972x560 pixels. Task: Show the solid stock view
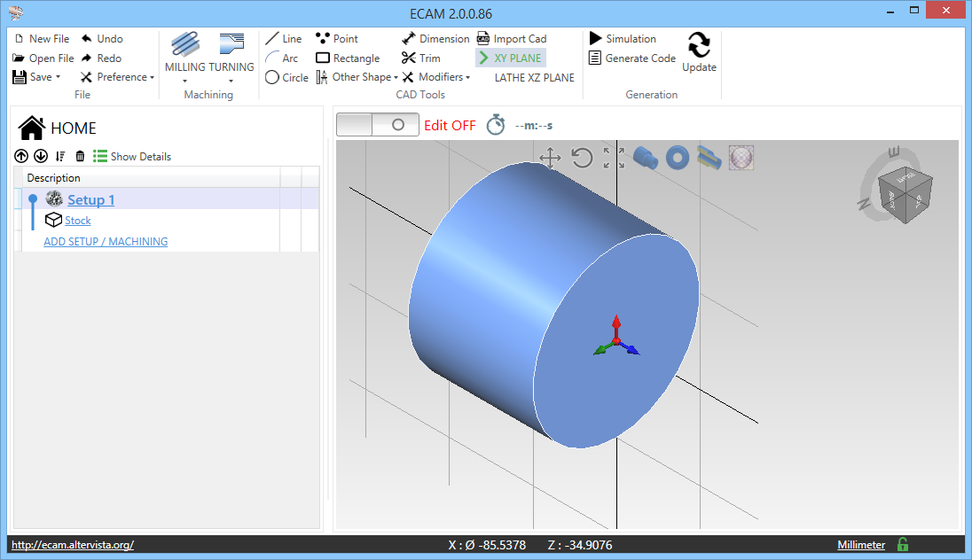[646, 158]
